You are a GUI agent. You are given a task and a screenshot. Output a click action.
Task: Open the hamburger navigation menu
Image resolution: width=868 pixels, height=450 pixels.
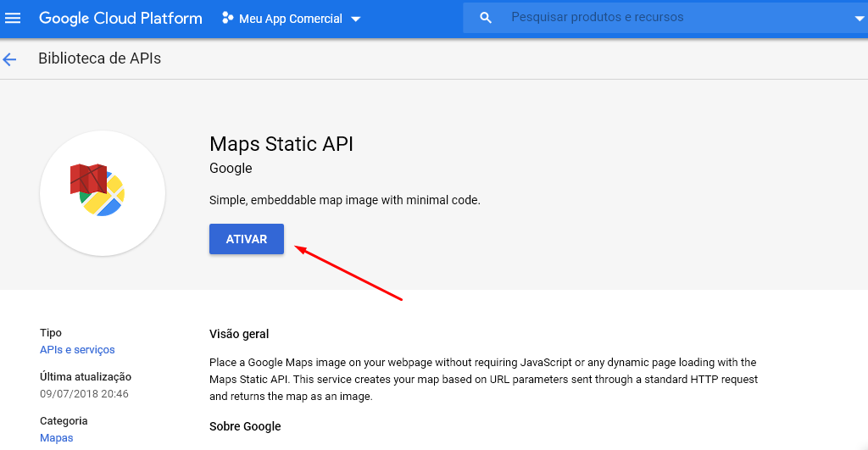(13, 19)
